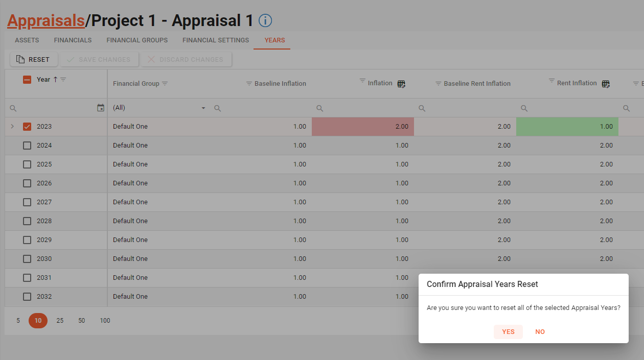Click the Year column sort arrow
The height and width of the screenshot is (360, 644).
click(55, 80)
